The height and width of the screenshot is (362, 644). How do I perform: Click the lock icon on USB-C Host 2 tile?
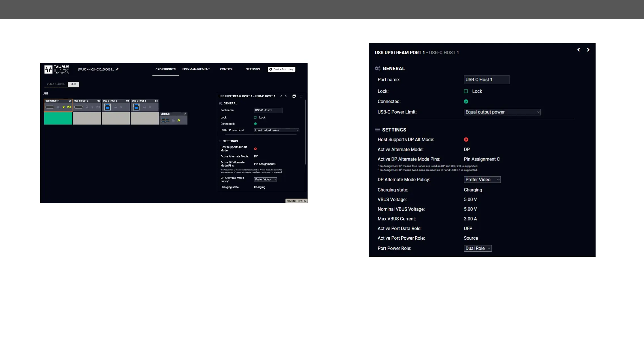(x=87, y=107)
